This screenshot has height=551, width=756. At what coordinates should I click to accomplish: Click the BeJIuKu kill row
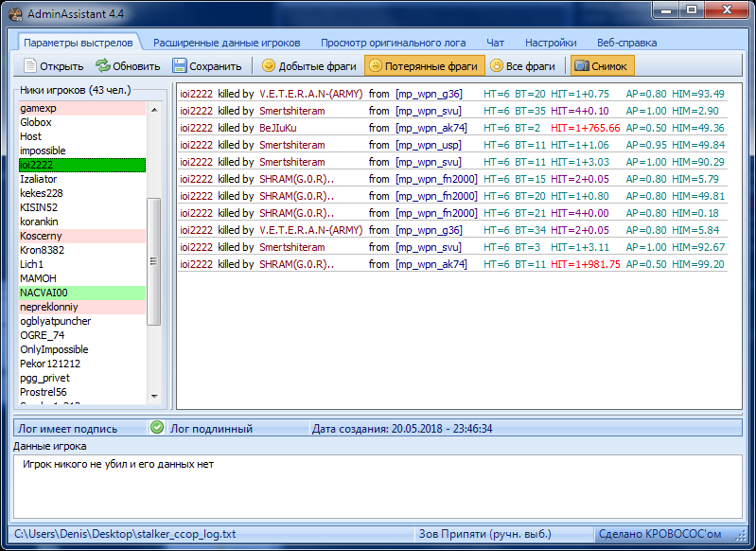pos(452,128)
